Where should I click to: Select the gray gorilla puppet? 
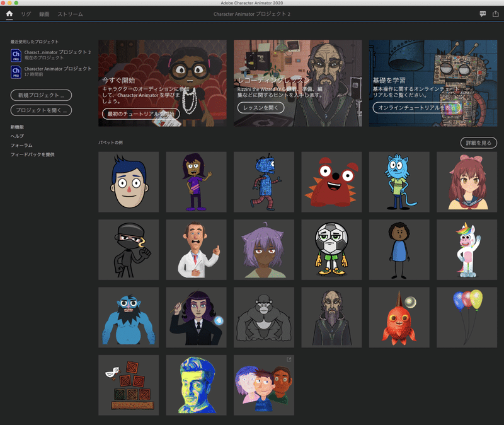(x=264, y=318)
